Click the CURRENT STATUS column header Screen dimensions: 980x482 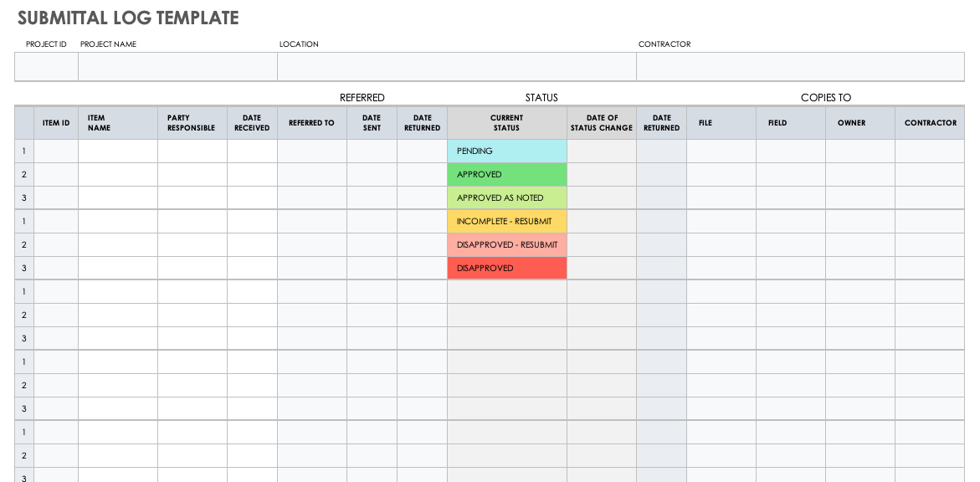pos(506,123)
